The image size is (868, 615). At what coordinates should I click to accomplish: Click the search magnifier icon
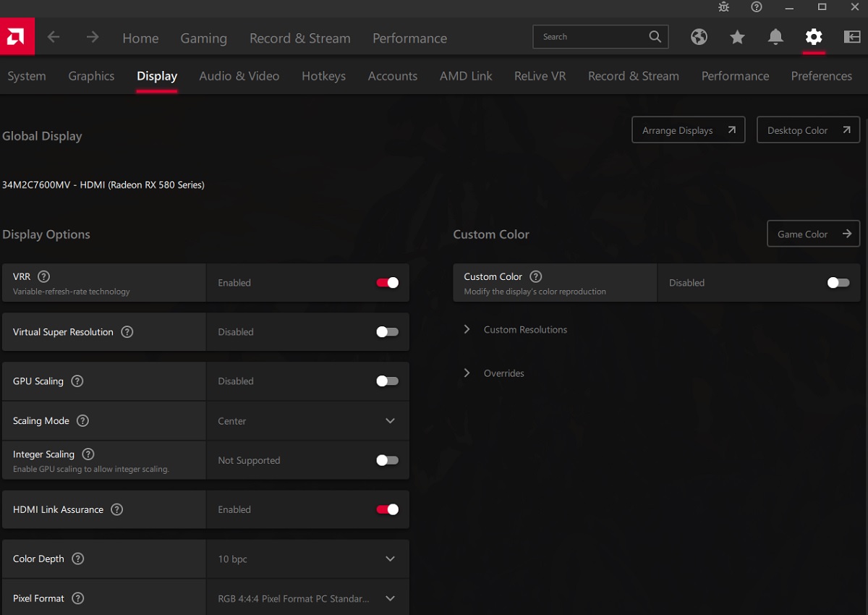[655, 37]
